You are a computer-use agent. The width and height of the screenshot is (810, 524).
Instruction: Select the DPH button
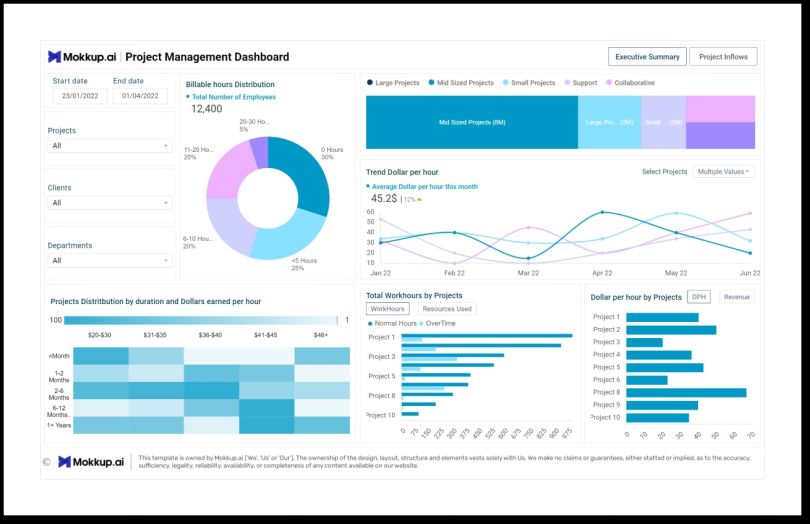pos(698,297)
